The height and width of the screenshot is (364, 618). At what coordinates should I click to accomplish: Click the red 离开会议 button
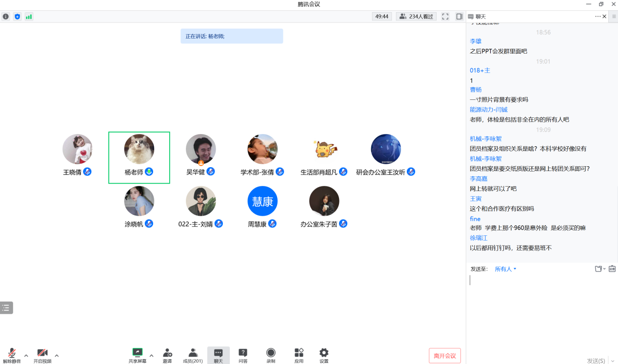click(445, 356)
